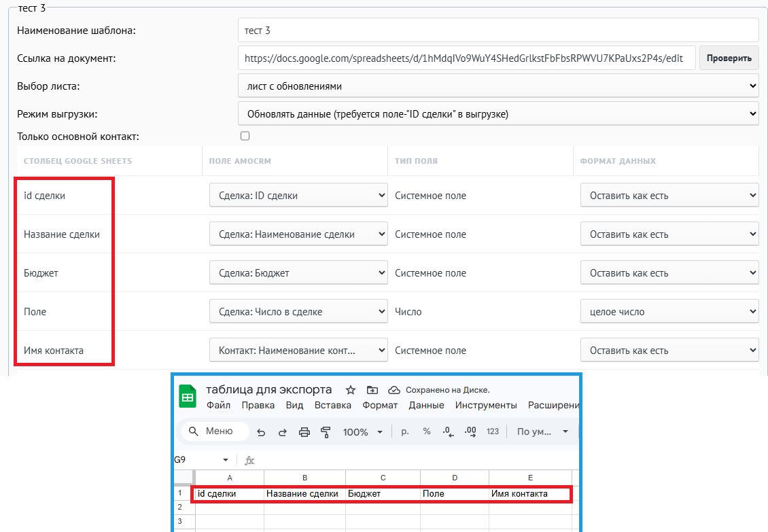The height and width of the screenshot is (532, 768).
Task: Open the 'Контакт: Наименование конт...' dropdown
Action: [x=298, y=351]
